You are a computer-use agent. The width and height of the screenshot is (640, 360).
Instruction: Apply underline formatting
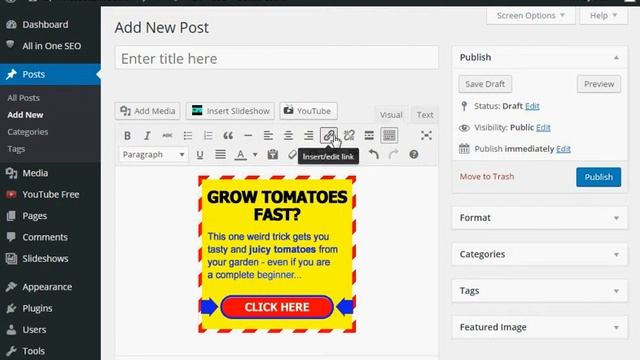200,155
